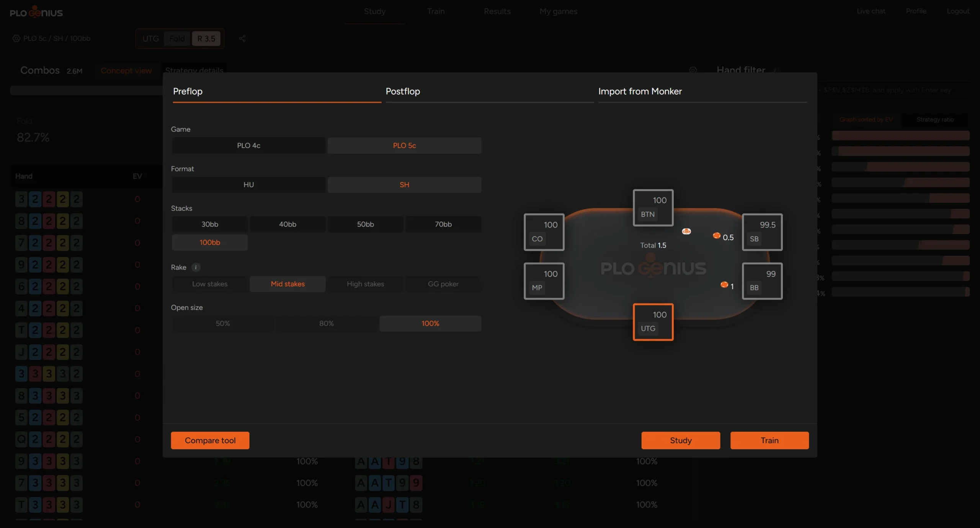The image size is (980, 528).
Task: Click the share icon next to R 3.5
Action: [242, 39]
